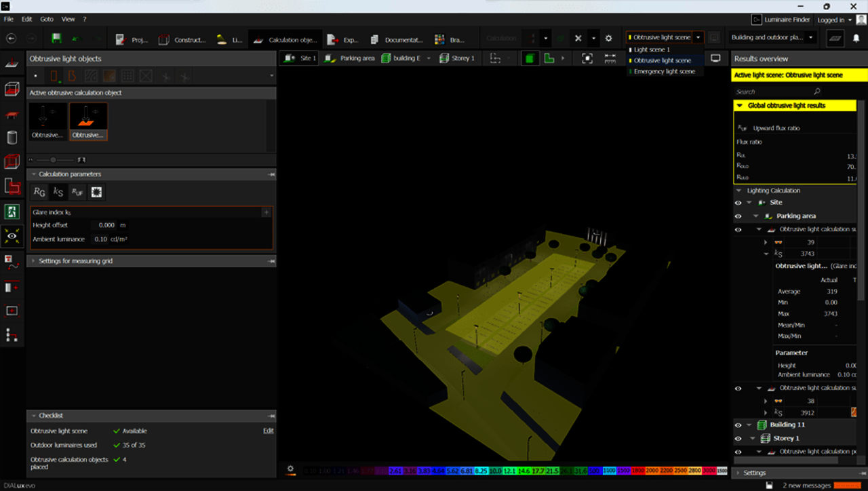Click the green Save project icon
Image resolution: width=868 pixels, height=491 pixels.
[x=56, y=39]
